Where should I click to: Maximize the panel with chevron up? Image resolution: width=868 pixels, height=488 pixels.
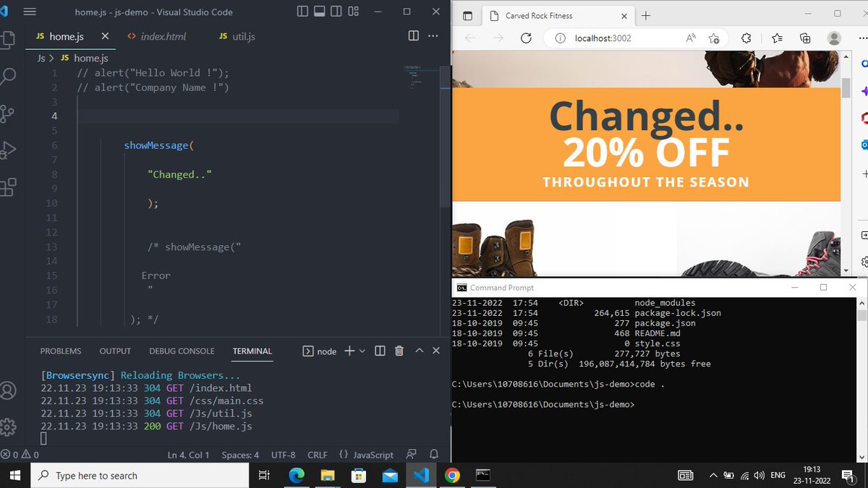419,351
